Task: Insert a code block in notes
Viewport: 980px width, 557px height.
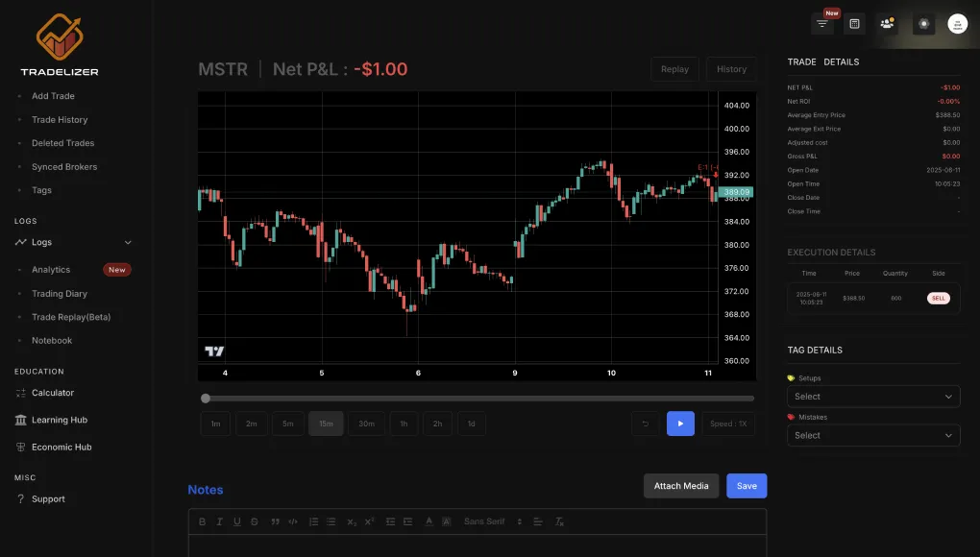Action: 293,521
